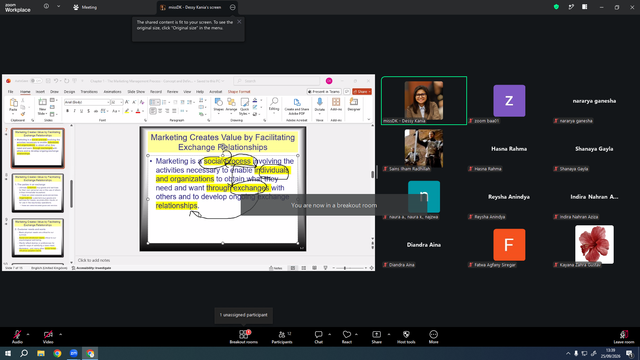Screen dimensions: 640x360
Task: Show hidden icons in Windows tray
Action: 568,353
